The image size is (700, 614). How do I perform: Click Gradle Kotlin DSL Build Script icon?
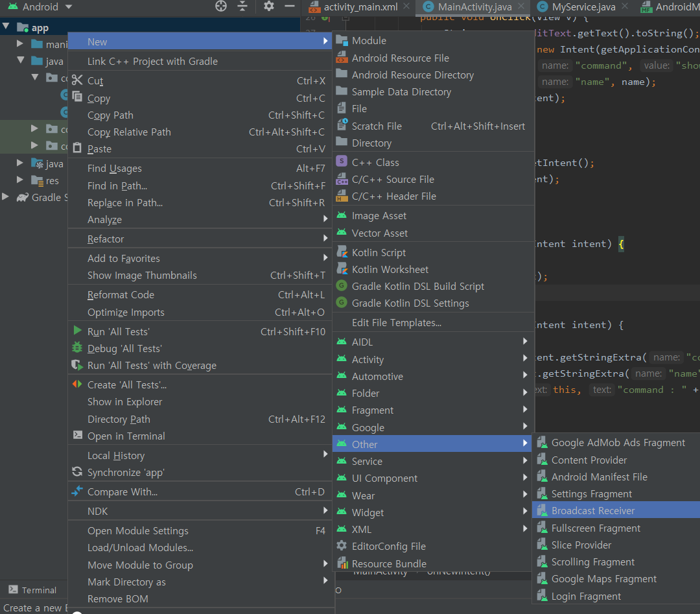(x=342, y=285)
